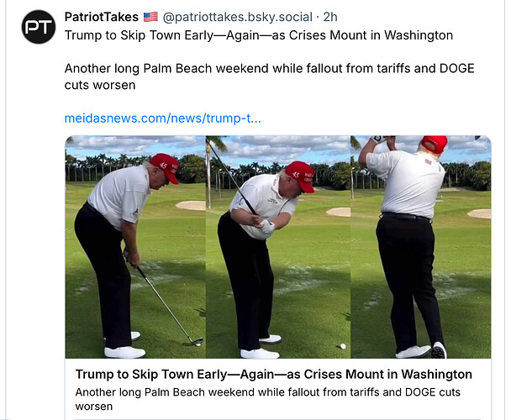Click the sand bunker in left photo
The height and width of the screenshot is (420, 511).
coord(191,205)
